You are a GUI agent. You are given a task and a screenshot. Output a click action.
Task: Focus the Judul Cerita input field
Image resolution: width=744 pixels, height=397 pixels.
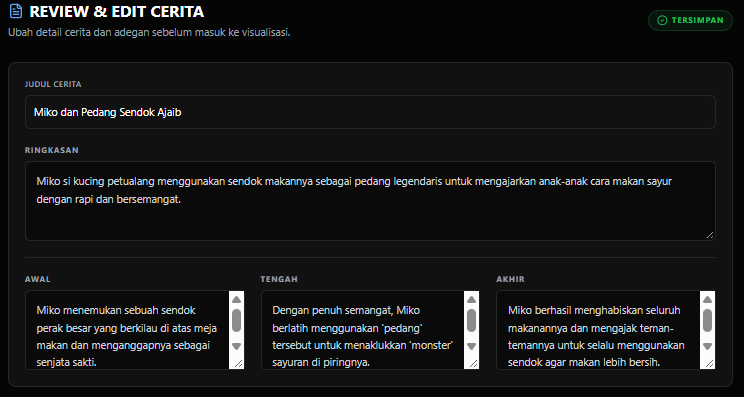click(x=370, y=112)
